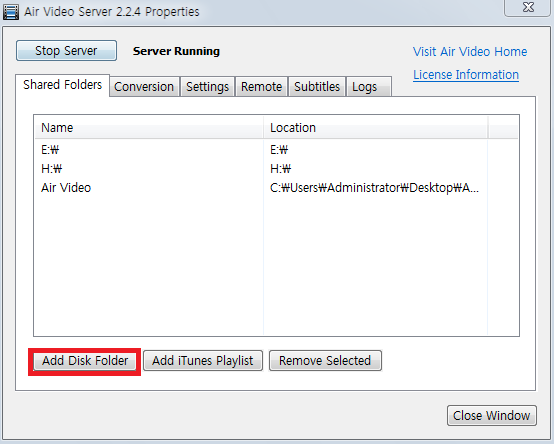Switch to the Shared Folders tab
The width and height of the screenshot is (554, 444).
pos(63,85)
